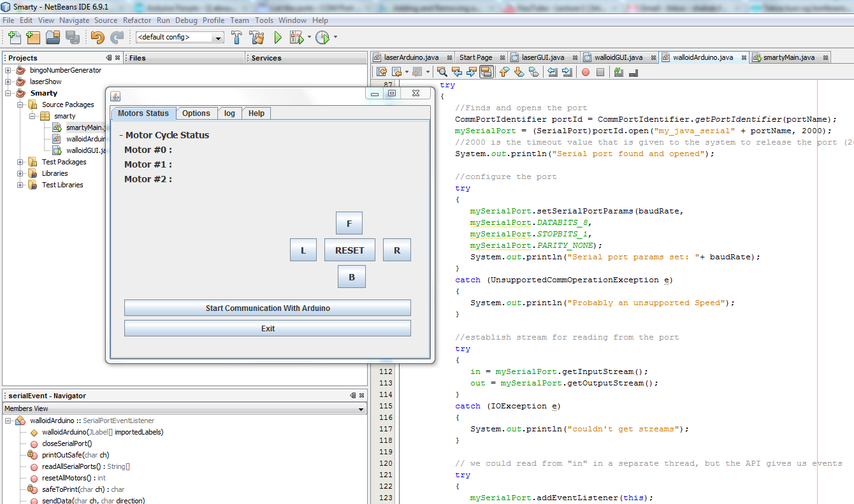Click the editor Find Selection magnifier icon
Image resolution: width=854 pixels, height=504 pixels.
pos(442,71)
